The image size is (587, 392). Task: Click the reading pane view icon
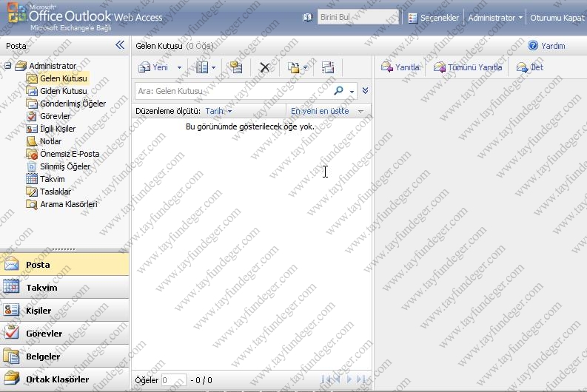202,67
